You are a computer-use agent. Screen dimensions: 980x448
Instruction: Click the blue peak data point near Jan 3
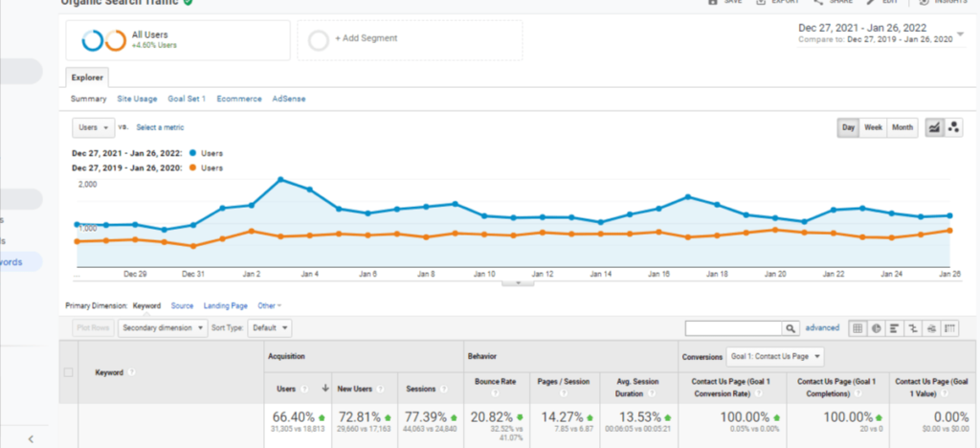[x=280, y=179]
